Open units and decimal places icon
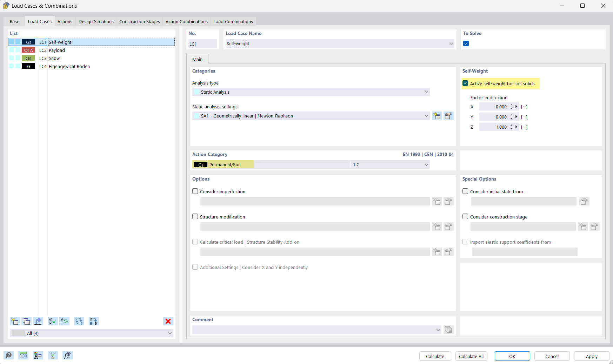The height and width of the screenshot is (364, 613). 23,355
